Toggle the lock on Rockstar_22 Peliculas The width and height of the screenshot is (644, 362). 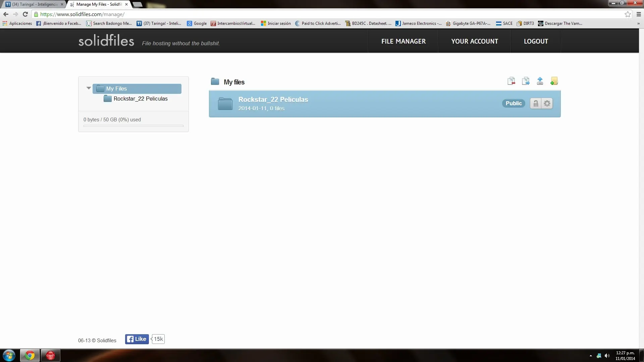536,103
